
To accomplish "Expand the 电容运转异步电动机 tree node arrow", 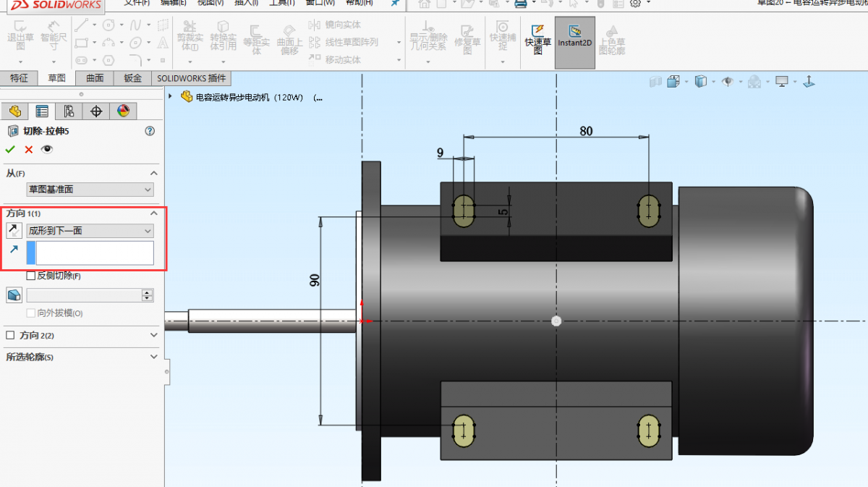I will click(x=171, y=96).
